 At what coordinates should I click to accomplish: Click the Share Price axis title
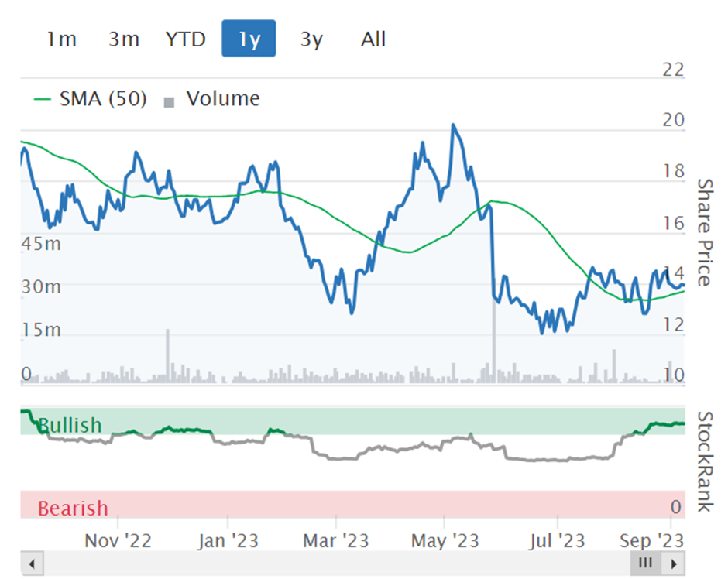pos(705,232)
